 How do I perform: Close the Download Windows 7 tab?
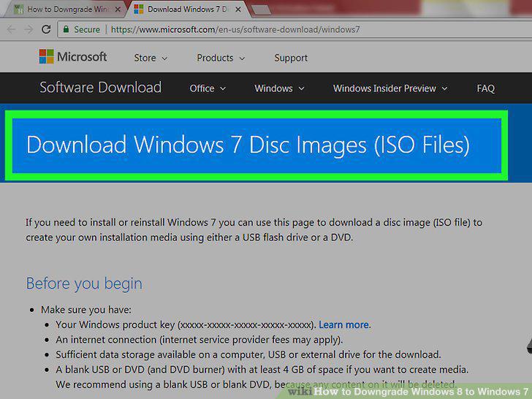pyautogui.click(x=238, y=9)
